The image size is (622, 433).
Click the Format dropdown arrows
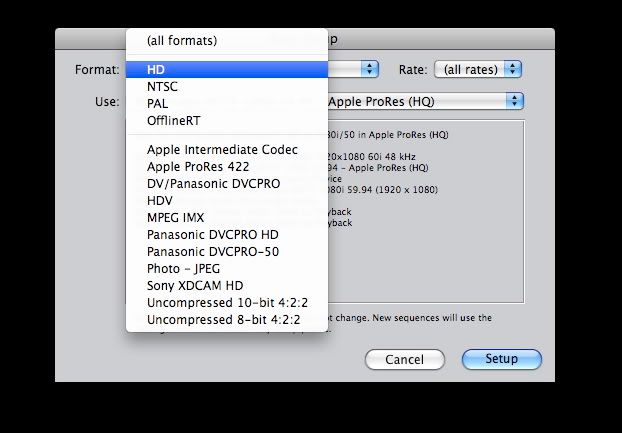(x=370, y=69)
